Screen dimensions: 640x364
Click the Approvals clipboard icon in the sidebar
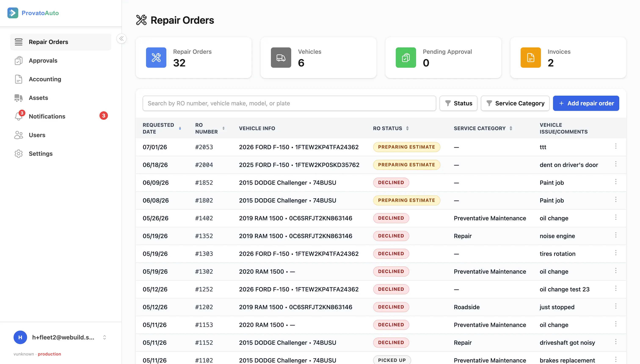(x=18, y=61)
